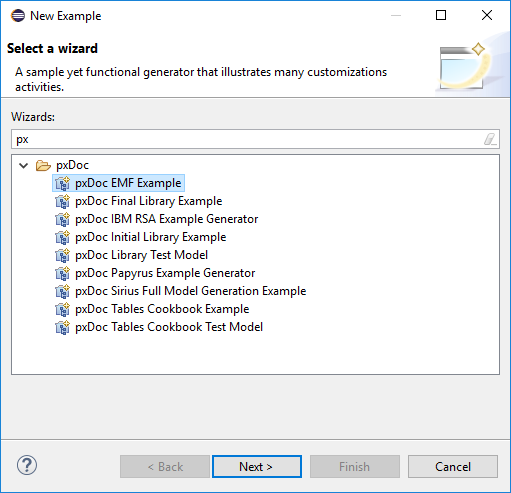Click the pxDoc EMF Example wizard icon
This screenshot has height=493, width=511.
click(x=62, y=183)
